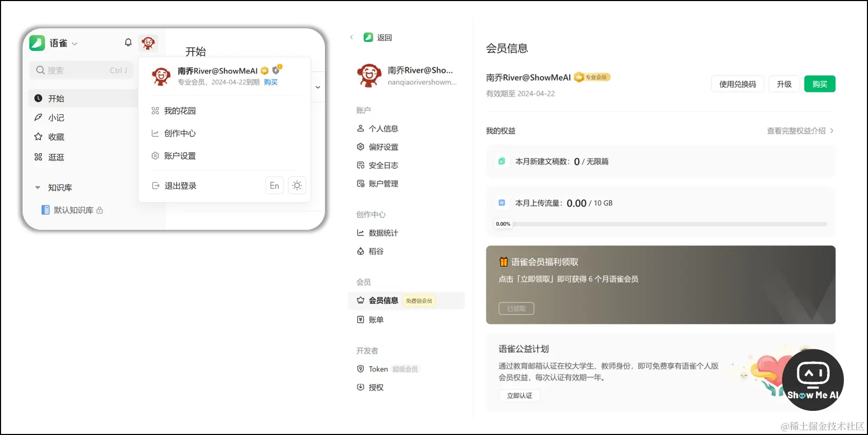Open the notification bell icon

128,43
